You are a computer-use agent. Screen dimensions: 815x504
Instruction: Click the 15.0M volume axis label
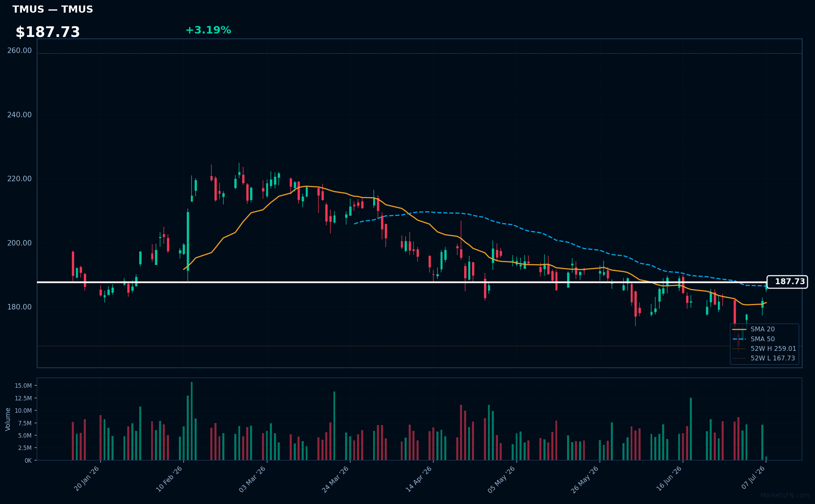23,386
